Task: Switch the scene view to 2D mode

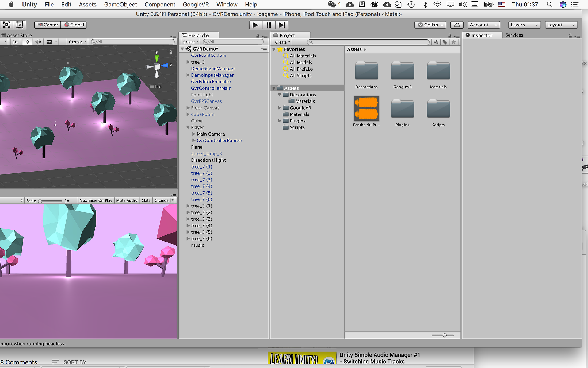Action: point(15,42)
